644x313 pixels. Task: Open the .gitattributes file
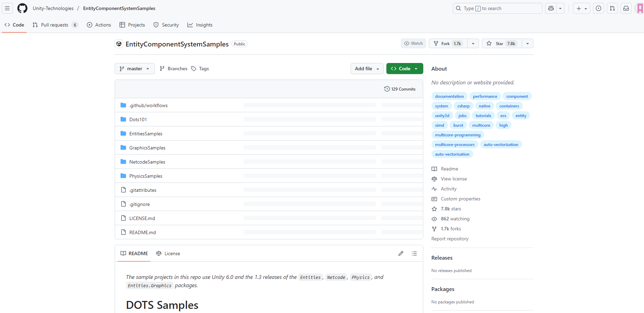coord(143,190)
